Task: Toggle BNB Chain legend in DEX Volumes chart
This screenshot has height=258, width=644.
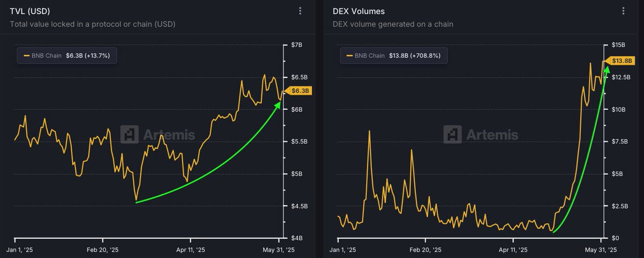Action: (x=394, y=55)
